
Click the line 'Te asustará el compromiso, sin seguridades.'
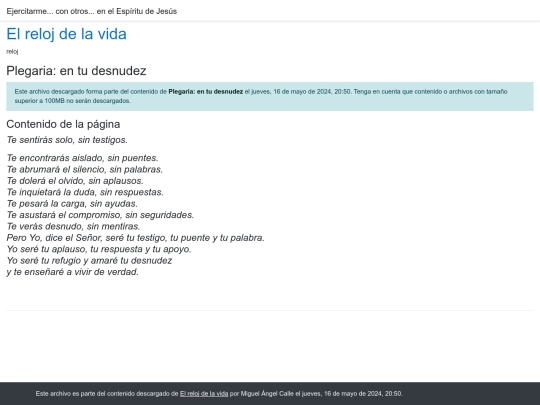pyautogui.click(x=100, y=215)
